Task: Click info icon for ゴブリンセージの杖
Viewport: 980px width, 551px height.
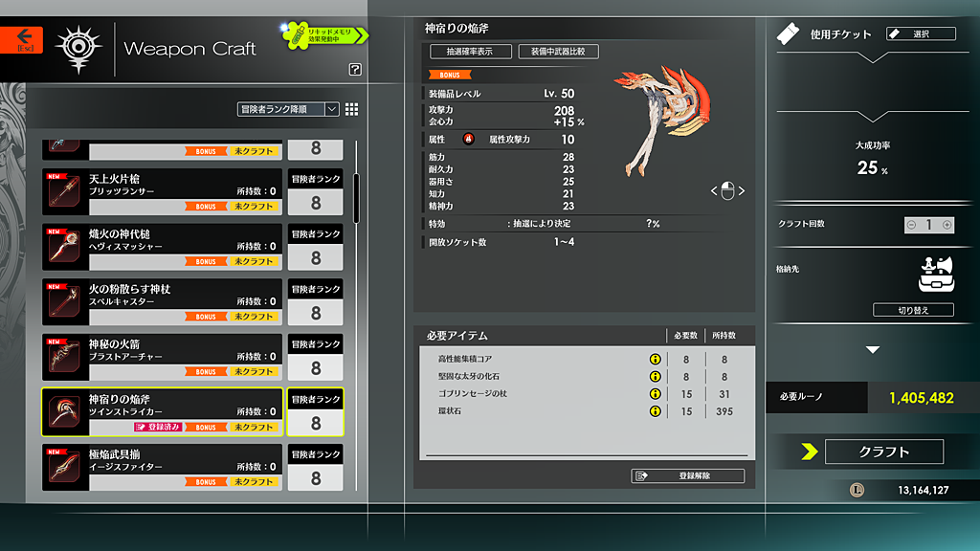Action: [656, 393]
